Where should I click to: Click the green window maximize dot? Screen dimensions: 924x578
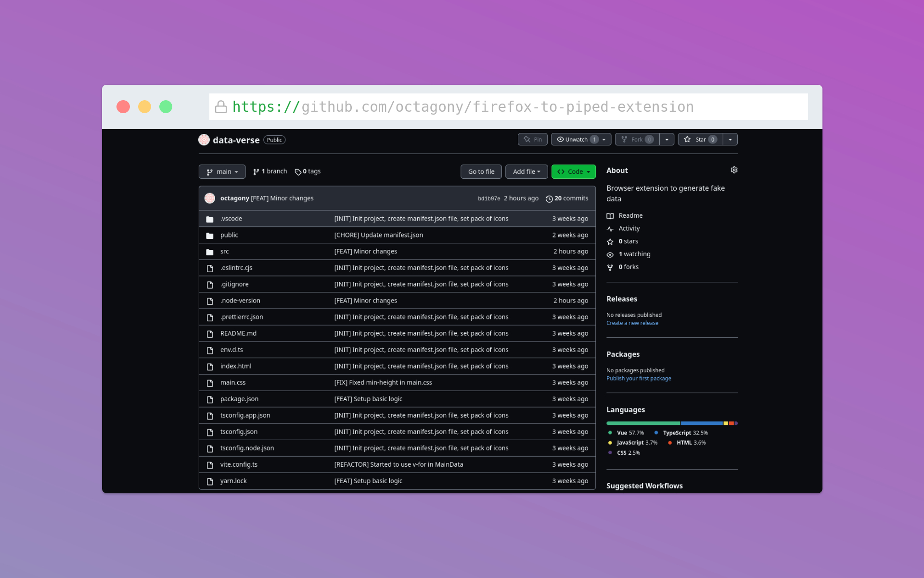166,107
